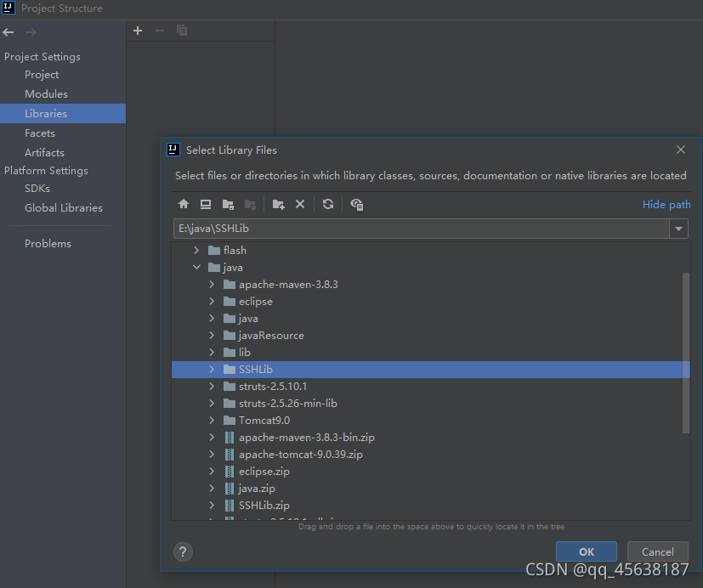
Task: Expand the javaResource folder
Action: point(212,336)
